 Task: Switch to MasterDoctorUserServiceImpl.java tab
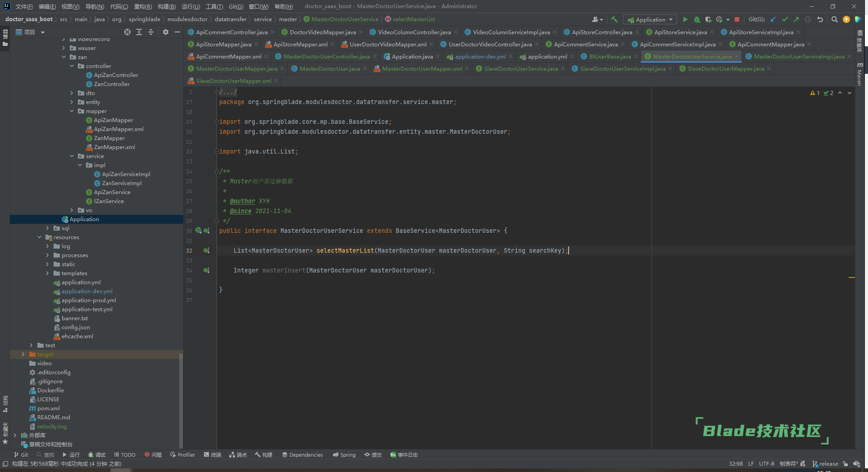799,56
